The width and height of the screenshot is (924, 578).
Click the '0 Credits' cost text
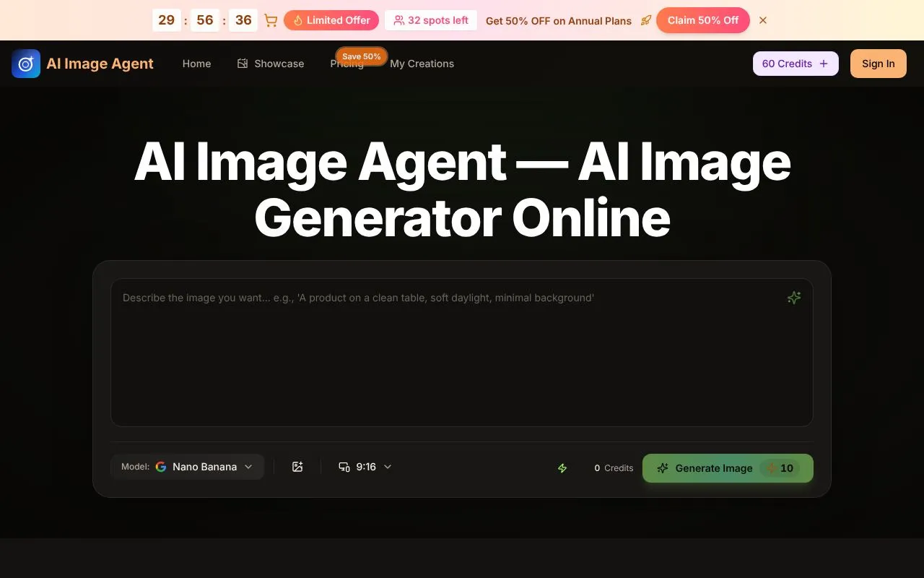(614, 468)
